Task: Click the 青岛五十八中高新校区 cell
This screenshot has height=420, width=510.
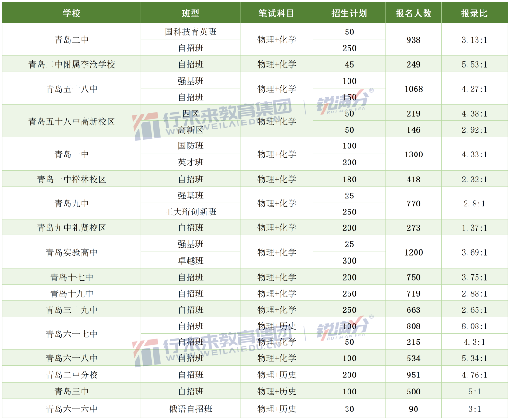Action: pyautogui.click(x=72, y=122)
